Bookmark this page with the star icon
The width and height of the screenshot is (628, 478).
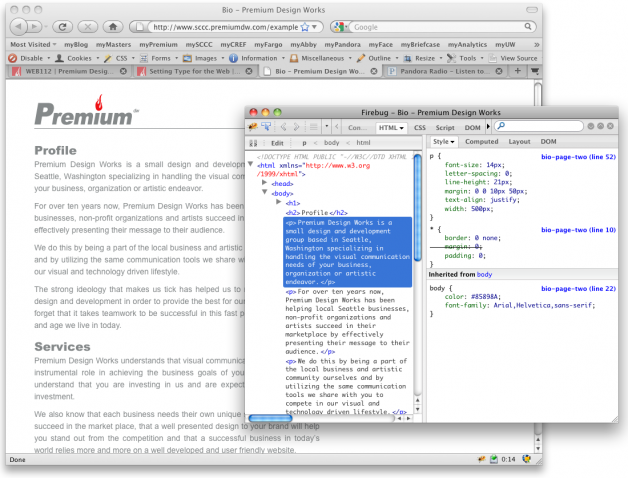[x=305, y=27]
